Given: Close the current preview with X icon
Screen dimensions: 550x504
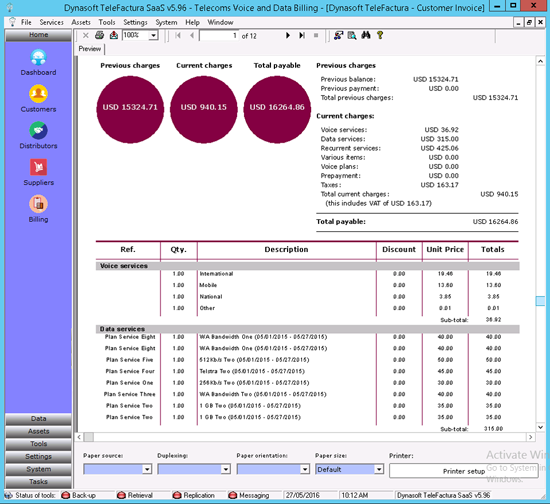Looking at the screenshot, I should pyautogui.click(x=86, y=35).
